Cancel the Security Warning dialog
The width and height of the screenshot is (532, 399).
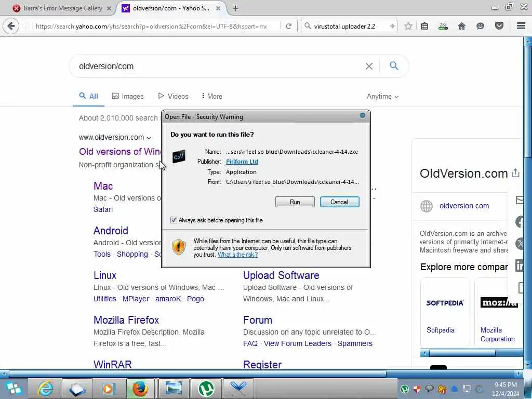coord(339,202)
